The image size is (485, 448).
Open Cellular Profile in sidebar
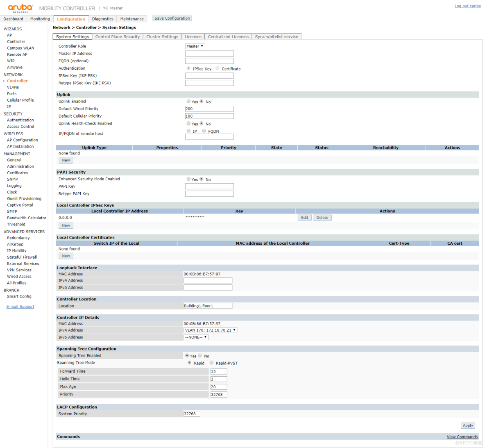tap(20, 100)
